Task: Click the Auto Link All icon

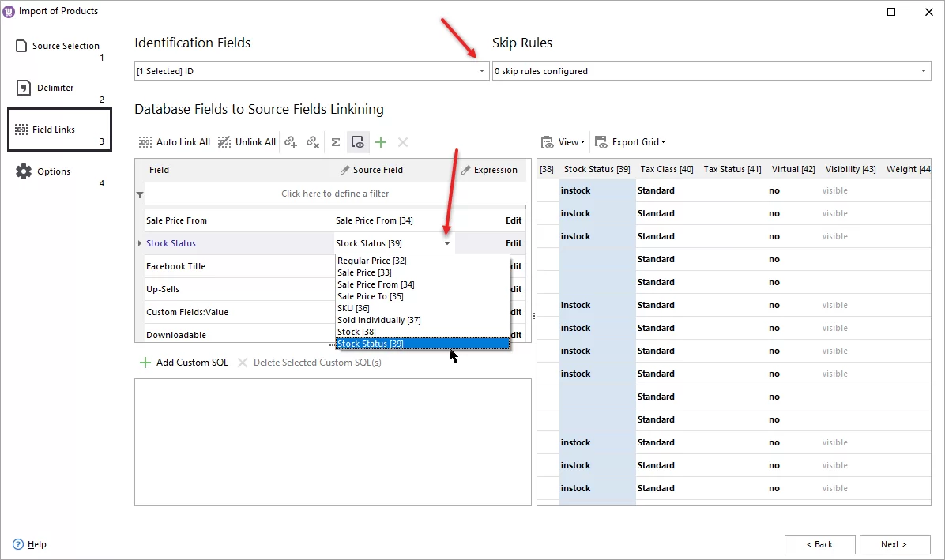Action: pos(145,142)
